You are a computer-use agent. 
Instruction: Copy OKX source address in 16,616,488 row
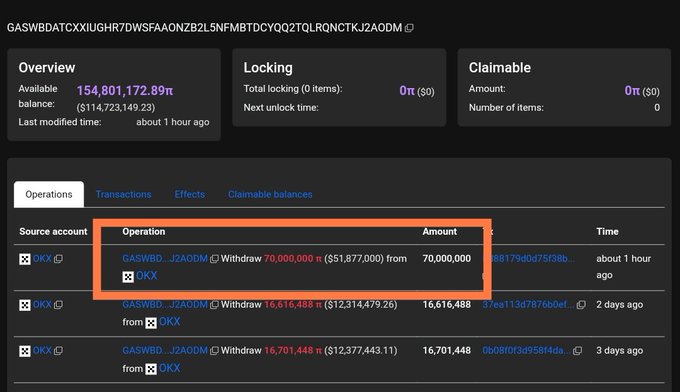pyautogui.click(x=59, y=305)
